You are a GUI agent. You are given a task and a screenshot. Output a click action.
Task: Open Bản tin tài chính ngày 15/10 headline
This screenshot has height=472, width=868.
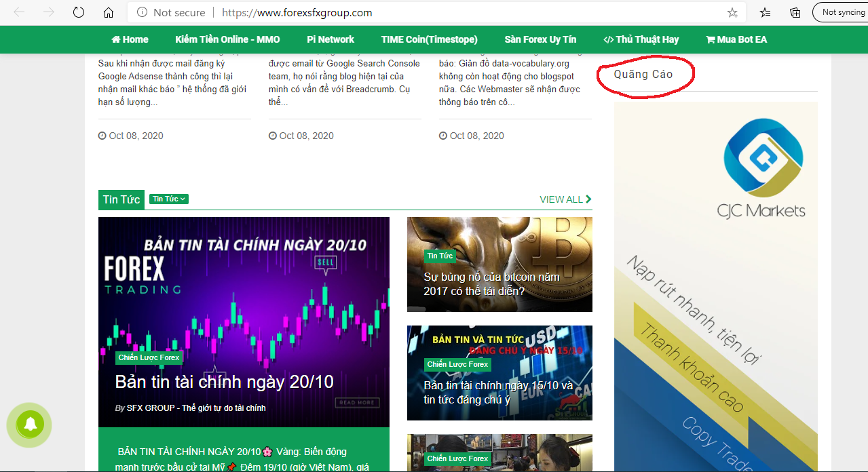[x=499, y=393]
